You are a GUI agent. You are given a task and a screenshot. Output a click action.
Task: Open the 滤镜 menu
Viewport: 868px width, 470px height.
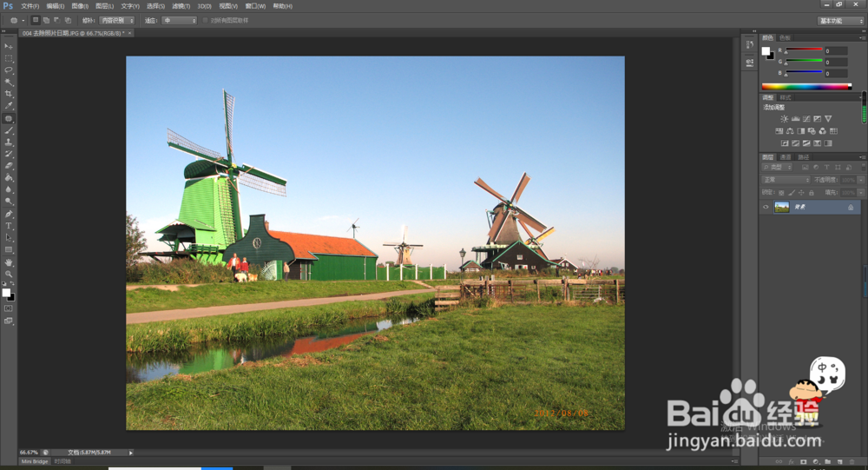[x=181, y=6]
